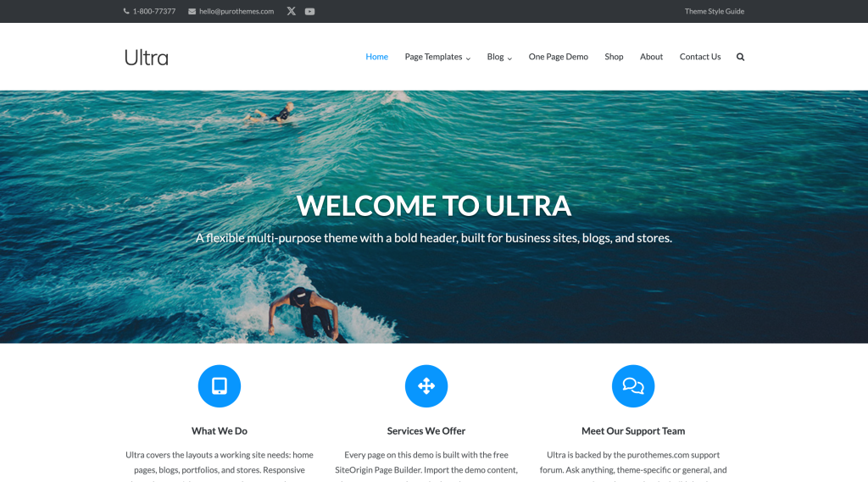Click the tablet icon above What We Do
Viewport: 868px width, 482px height.
tap(220, 386)
